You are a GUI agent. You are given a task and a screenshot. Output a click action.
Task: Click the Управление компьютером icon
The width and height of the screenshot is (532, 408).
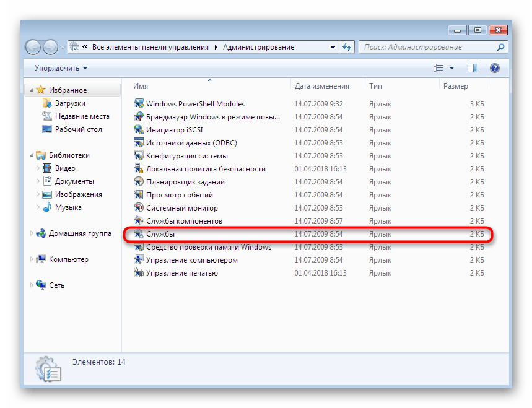pos(138,260)
